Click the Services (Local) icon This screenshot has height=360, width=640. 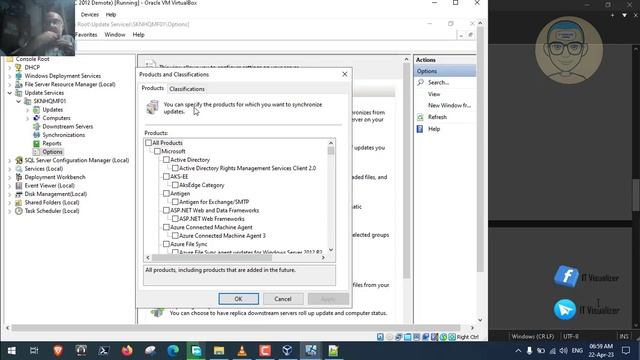tap(18, 169)
